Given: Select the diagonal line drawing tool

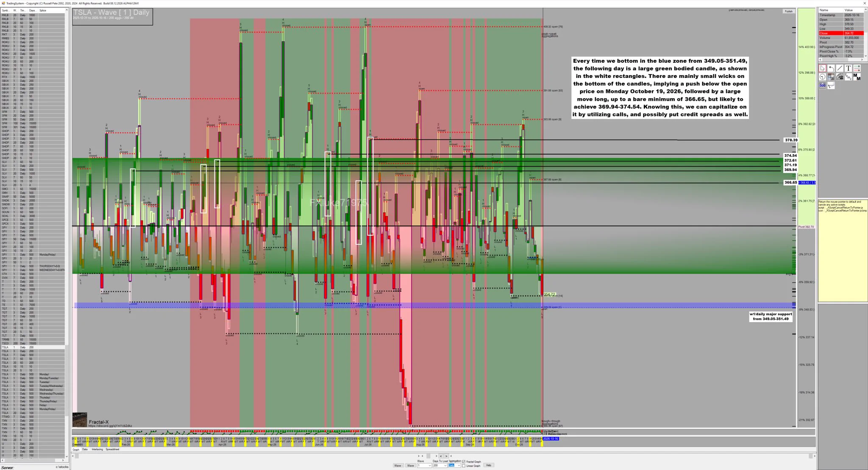Looking at the screenshot, I should pyautogui.click(x=840, y=68).
